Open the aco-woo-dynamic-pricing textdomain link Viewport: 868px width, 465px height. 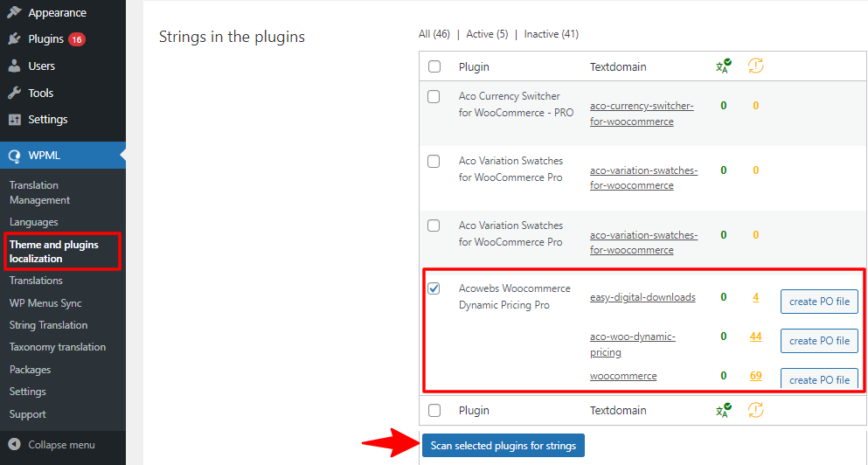[633, 344]
